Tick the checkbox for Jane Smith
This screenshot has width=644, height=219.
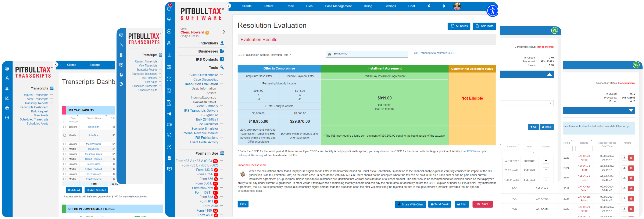coord(64,127)
